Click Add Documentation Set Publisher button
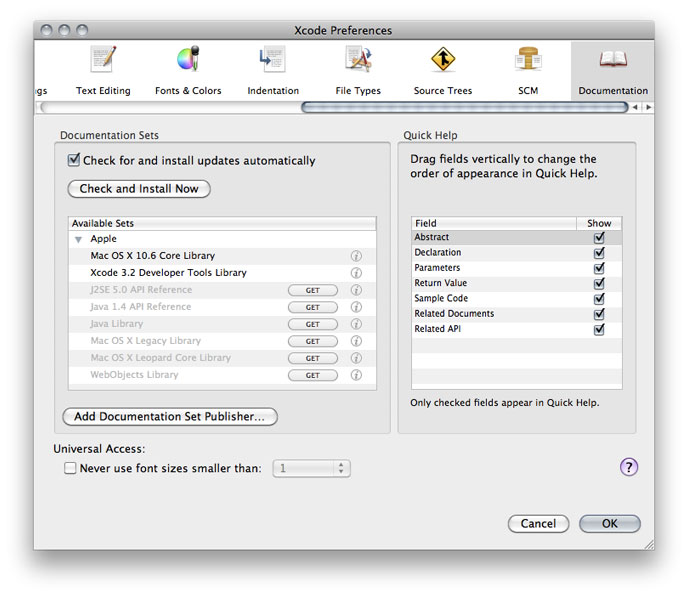This screenshot has height=596, width=688. 170,416
